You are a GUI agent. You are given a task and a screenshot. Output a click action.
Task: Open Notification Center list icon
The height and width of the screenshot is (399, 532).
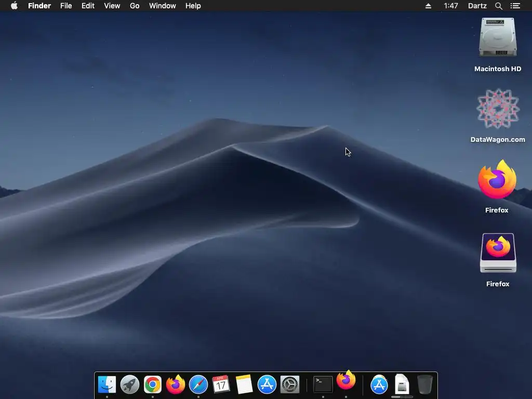click(515, 6)
